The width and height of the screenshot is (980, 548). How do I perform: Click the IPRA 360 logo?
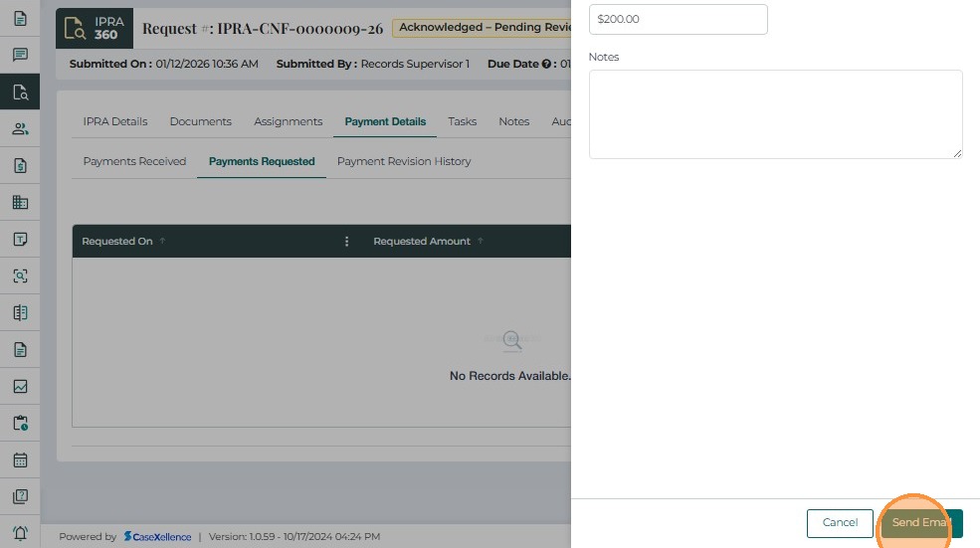point(95,28)
